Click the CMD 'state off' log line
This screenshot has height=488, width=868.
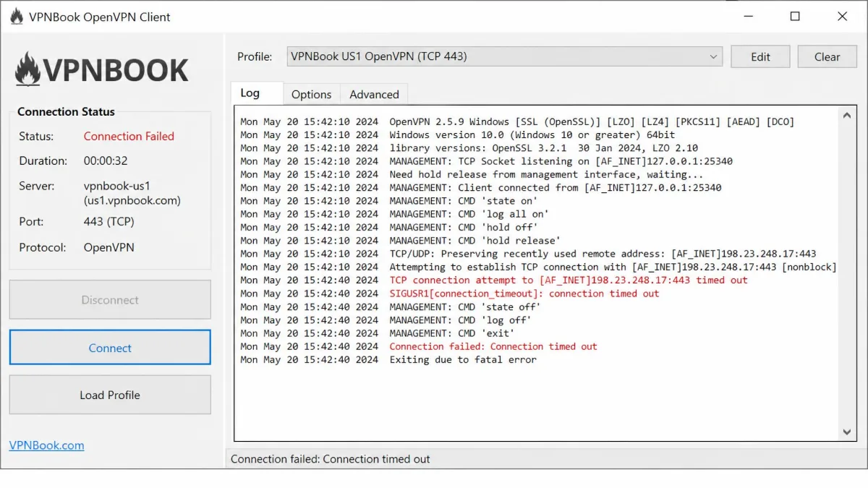click(391, 307)
